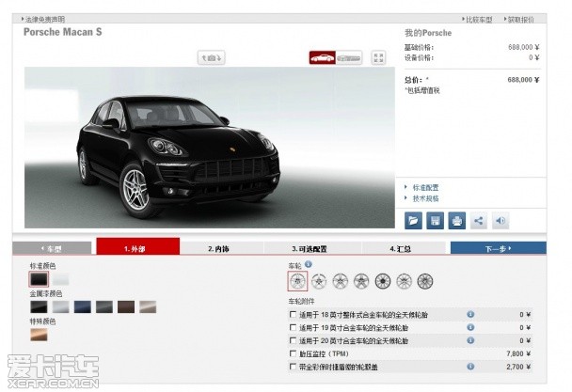Select standard white color swatch
Screen dimensions: 572x392
(x=60, y=279)
